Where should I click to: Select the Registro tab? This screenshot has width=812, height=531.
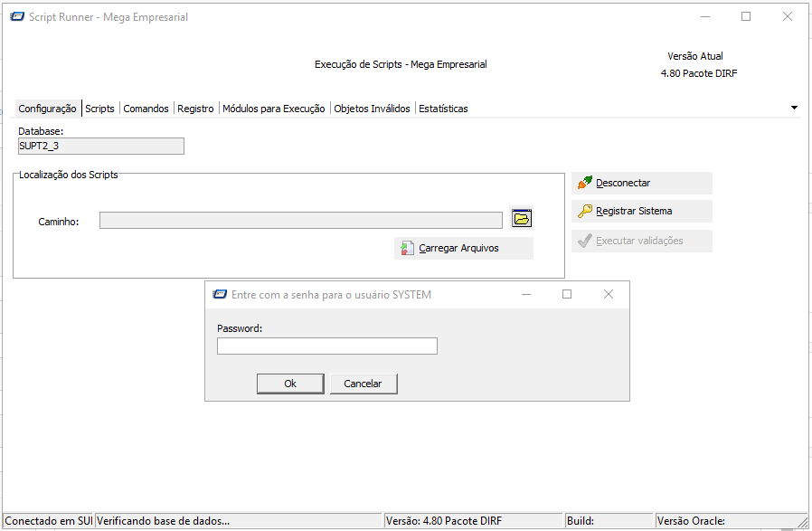click(x=195, y=109)
